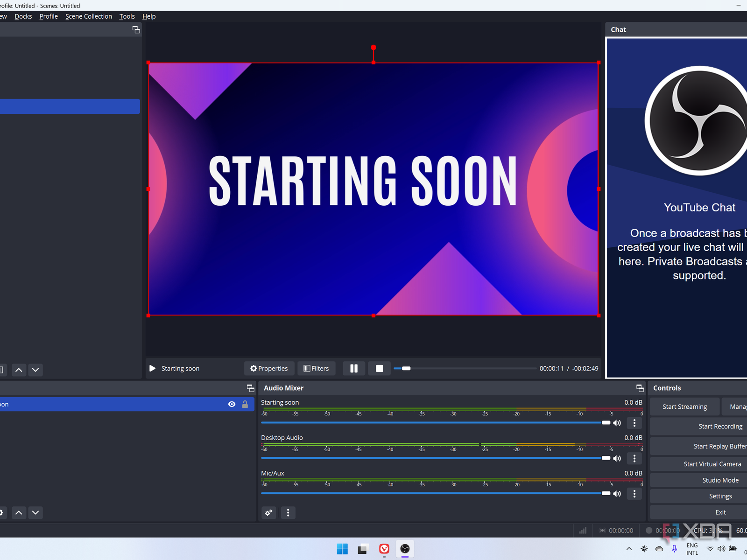
Task: Show hidden icons in system tray
Action: [x=629, y=549]
